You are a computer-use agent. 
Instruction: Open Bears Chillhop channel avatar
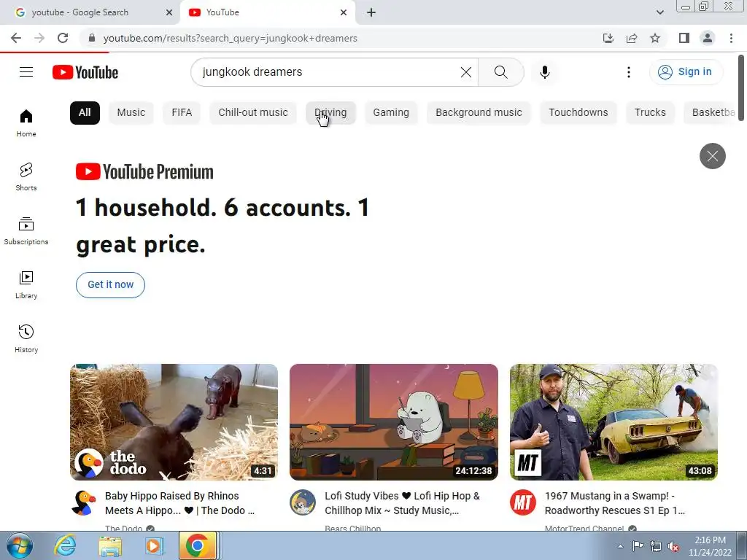tap(303, 502)
